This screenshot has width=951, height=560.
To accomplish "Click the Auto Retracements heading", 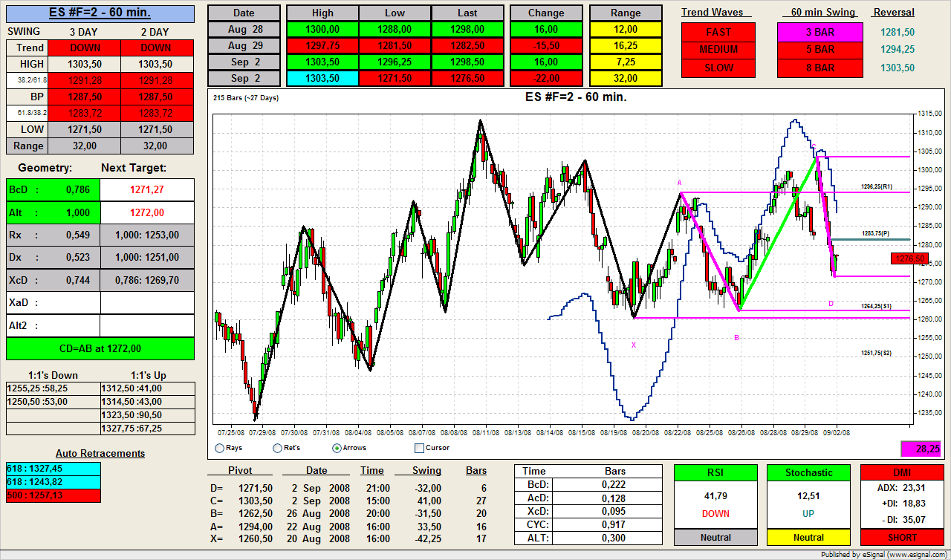I will pyautogui.click(x=100, y=453).
